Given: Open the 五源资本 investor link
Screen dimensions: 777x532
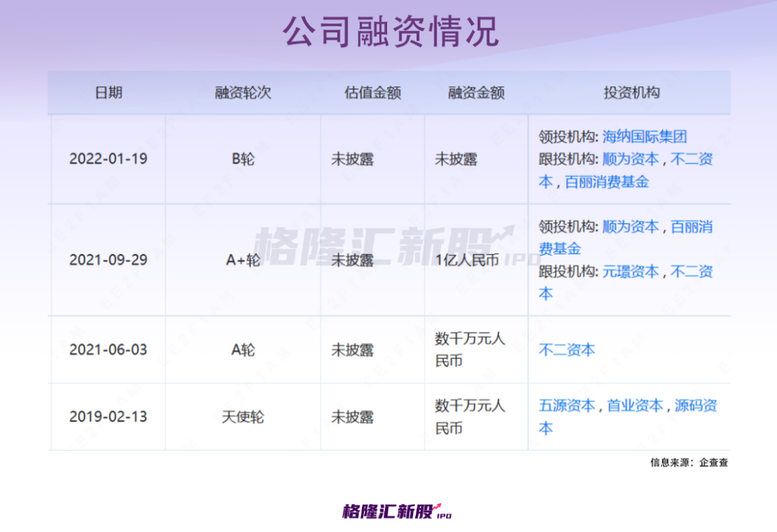Looking at the screenshot, I should tap(567, 405).
